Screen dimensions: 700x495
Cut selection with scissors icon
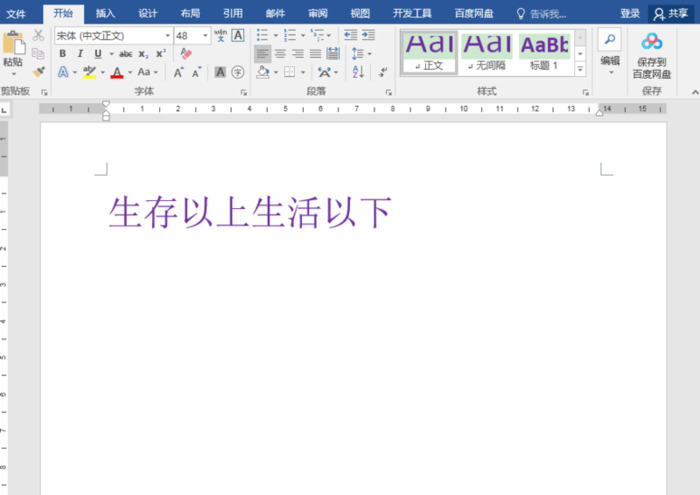38,35
